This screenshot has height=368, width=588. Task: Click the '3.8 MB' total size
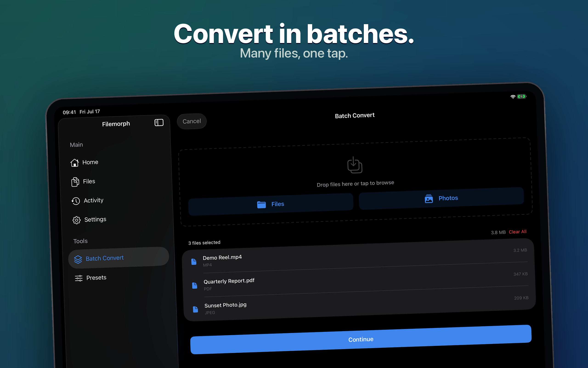pyautogui.click(x=498, y=233)
